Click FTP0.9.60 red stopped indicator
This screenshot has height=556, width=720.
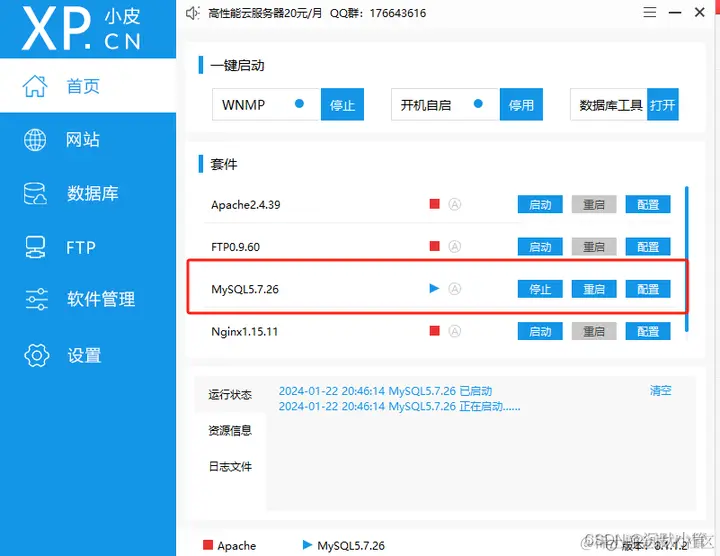[434, 246]
